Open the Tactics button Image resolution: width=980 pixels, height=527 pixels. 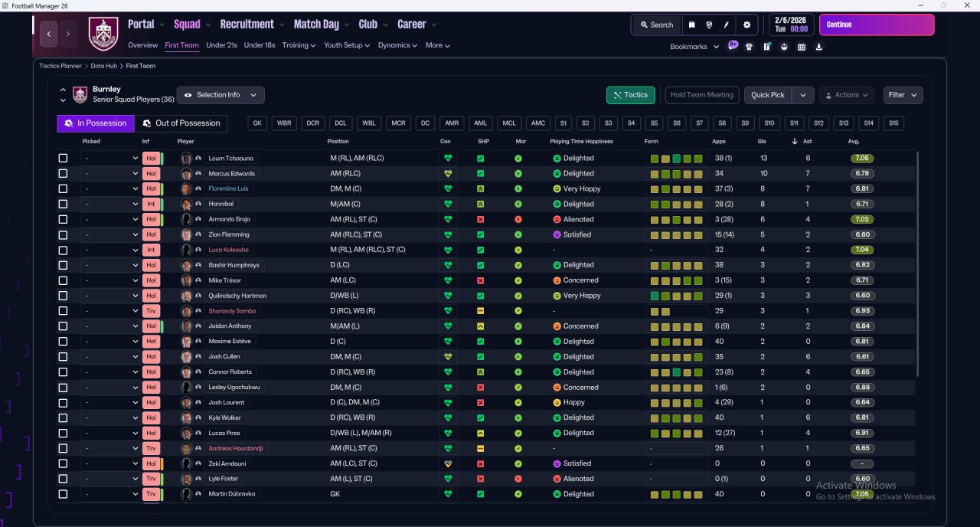(x=630, y=95)
